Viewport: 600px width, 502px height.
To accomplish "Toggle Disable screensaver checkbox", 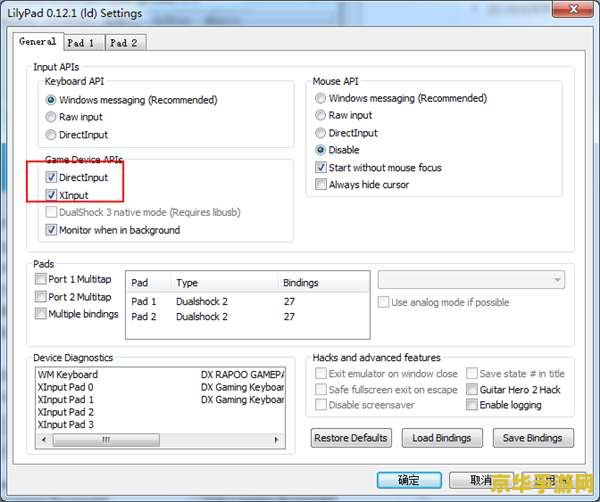I will pos(321,404).
